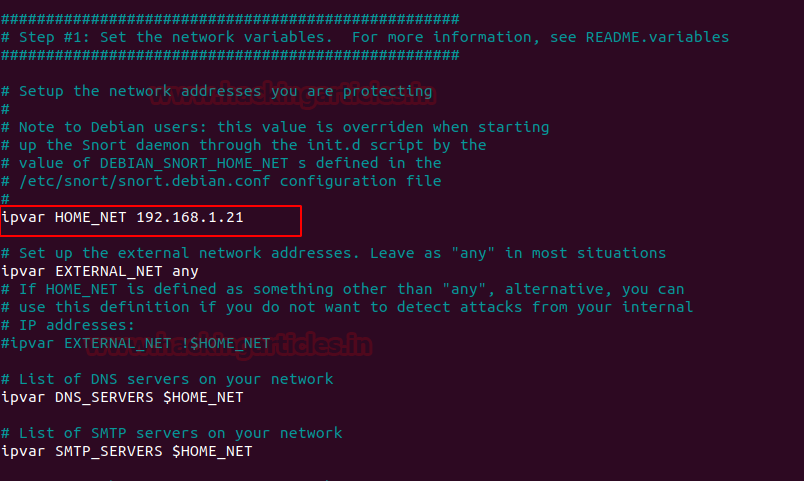The width and height of the screenshot is (804, 481).
Task: Click 'List of DNS servers on your network' comment
Action: (x=175, y=379)
